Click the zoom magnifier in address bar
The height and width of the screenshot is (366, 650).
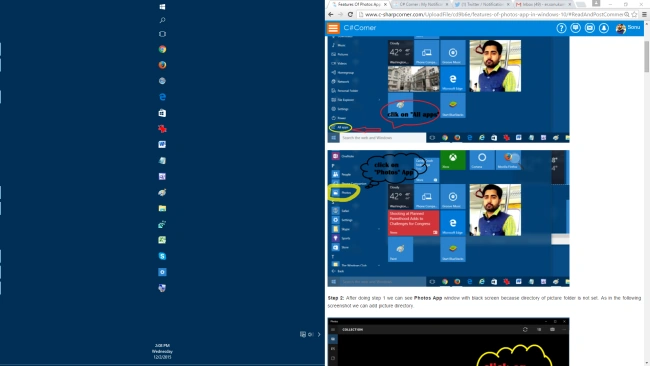pos(627,15)
